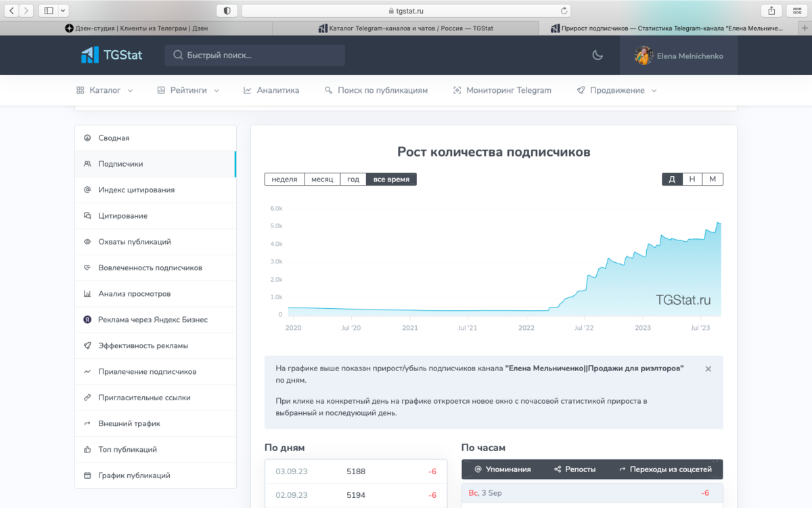Open Elena Melnichenko profile button
The image size is (812, 508).
679,56
